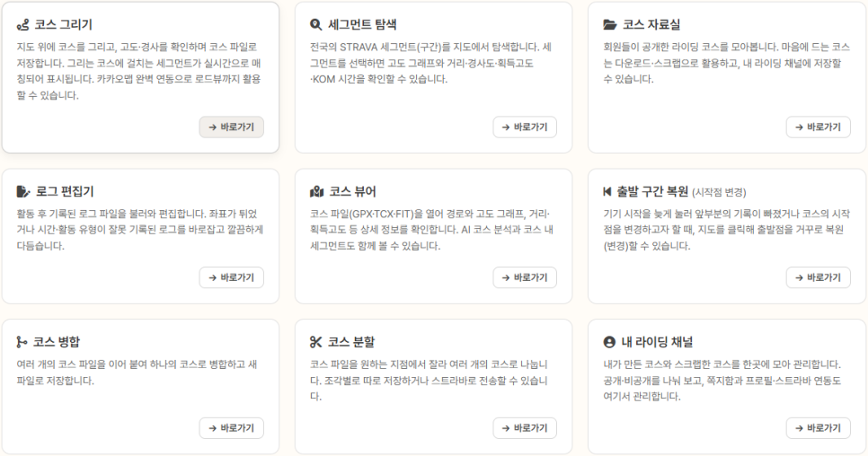Click the rewind-to-start icon of 출발 구간 복원

pos(607,192)
